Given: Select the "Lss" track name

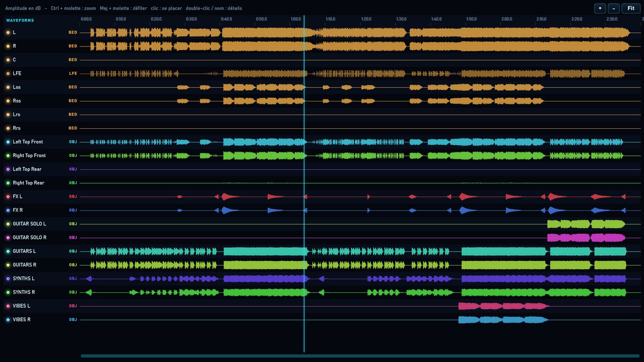Looking at the screenshot, I should (17, 87).
